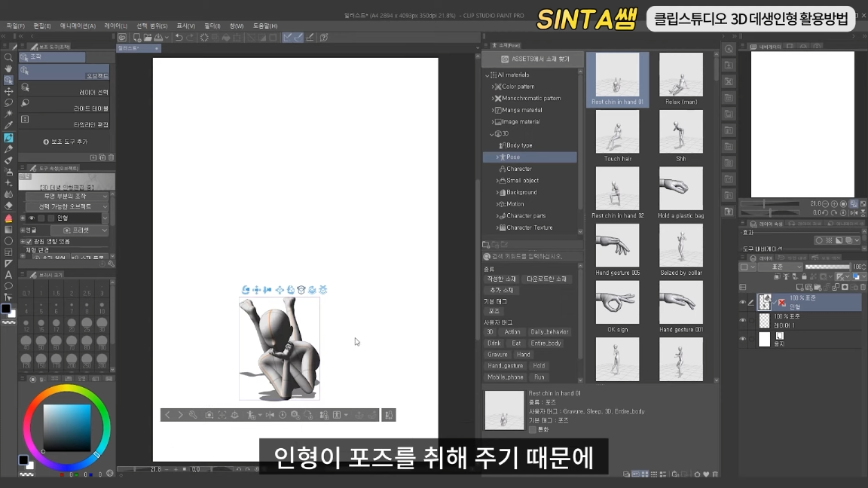Toggle snap to special ruler button
The width and height of the screenshot is (868, 488).
point(298,38)
